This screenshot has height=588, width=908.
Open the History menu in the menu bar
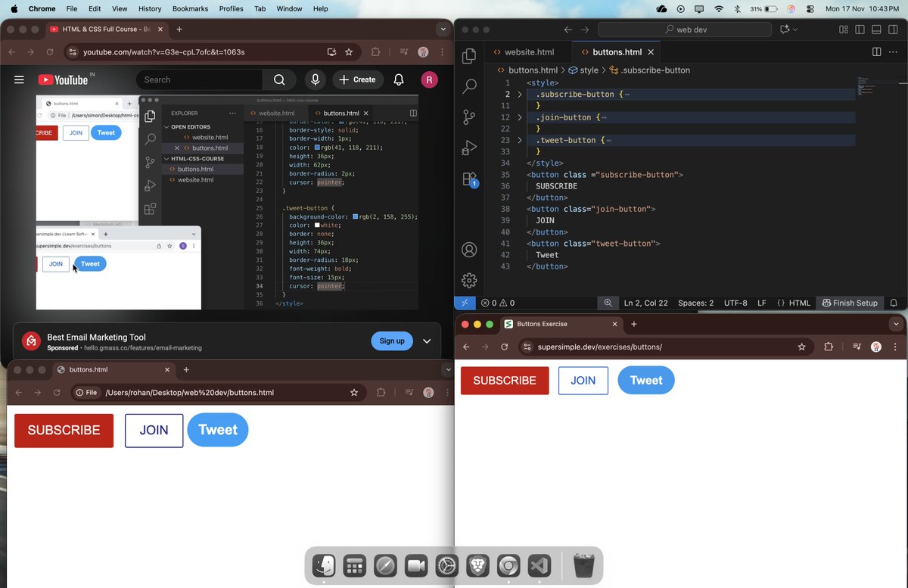[x=149, y=8]
